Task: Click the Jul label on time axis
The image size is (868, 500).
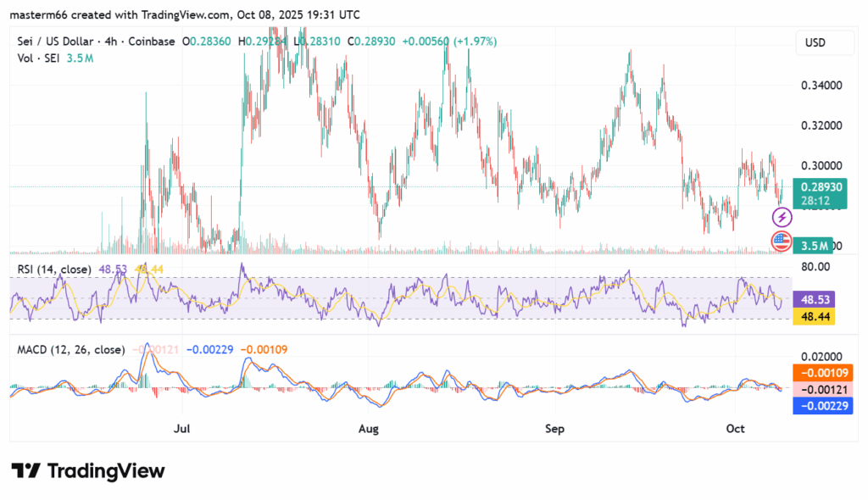Action: [x=181, y=430]
